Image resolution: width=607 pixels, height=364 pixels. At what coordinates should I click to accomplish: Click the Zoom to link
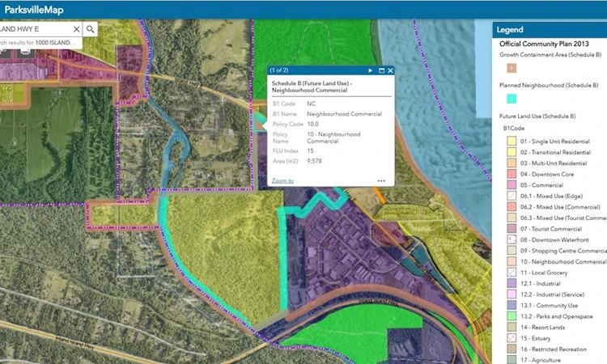coord(282,180)
